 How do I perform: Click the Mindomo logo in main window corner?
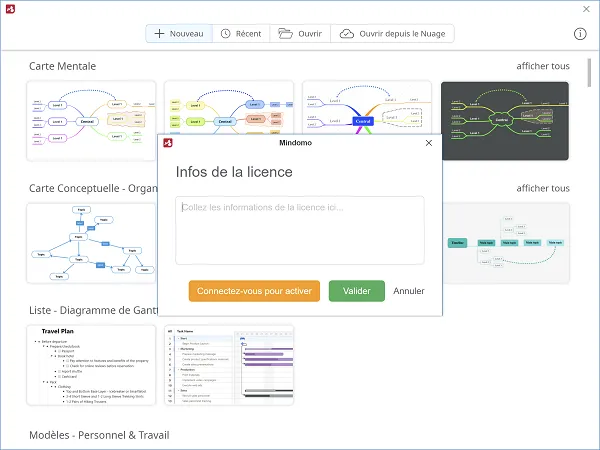pos(10,9)
